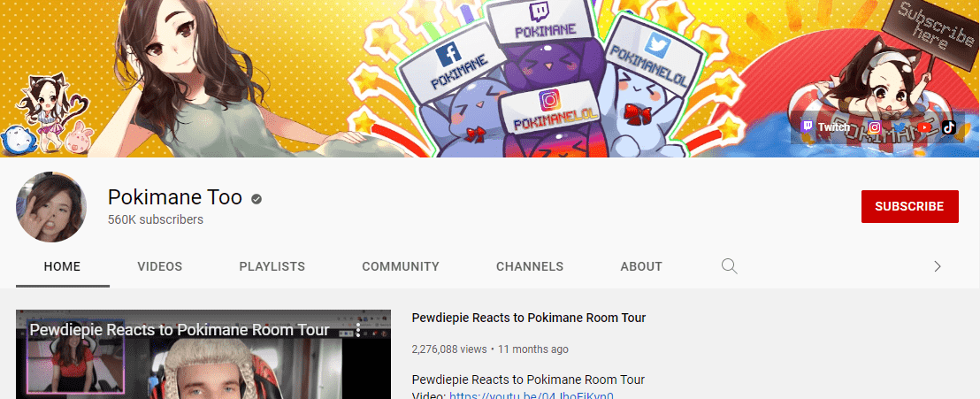This screenshot has width=980, height=399.
Task: Click the title overlay on the featured video player
Action: [180, 330]
